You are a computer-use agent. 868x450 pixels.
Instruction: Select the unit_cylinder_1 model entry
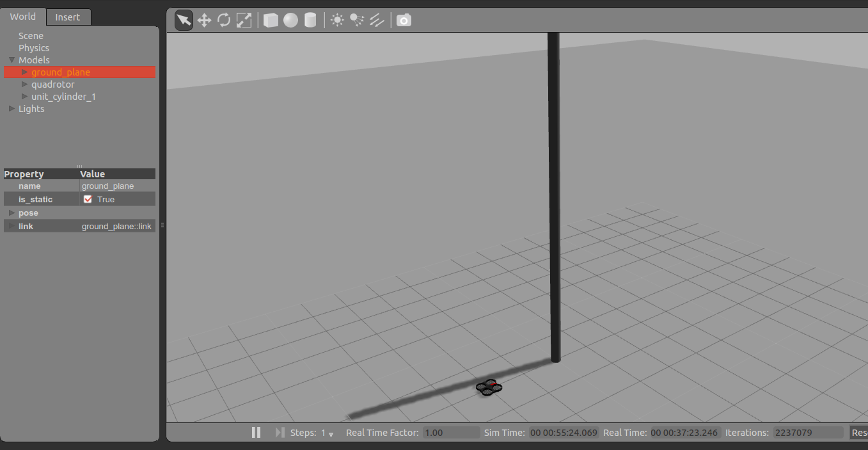pos(63,97)
